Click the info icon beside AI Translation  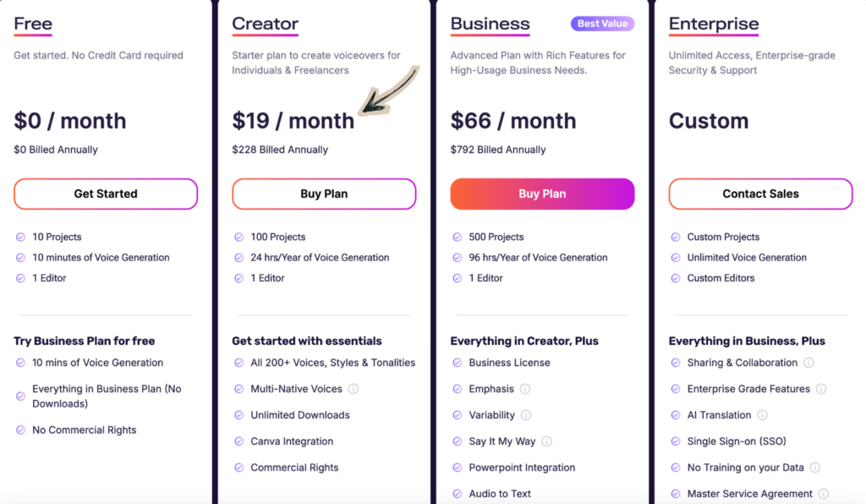click(x=764, y=415)
